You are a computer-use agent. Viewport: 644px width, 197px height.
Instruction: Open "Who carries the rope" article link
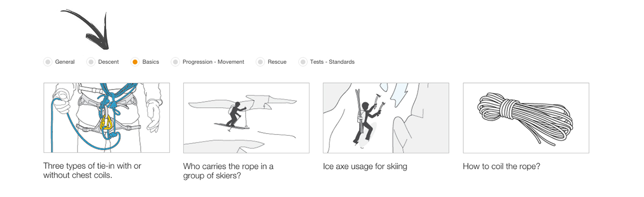tap(228, 170)
